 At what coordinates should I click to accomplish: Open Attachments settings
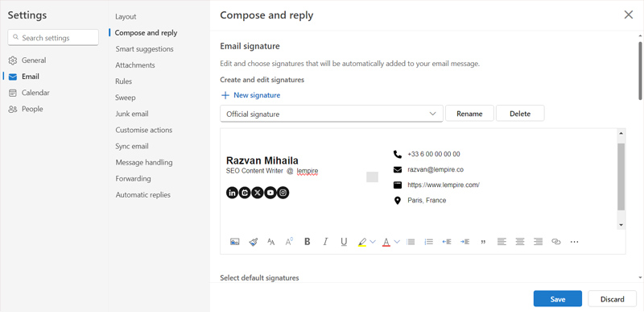click(135, 65)
